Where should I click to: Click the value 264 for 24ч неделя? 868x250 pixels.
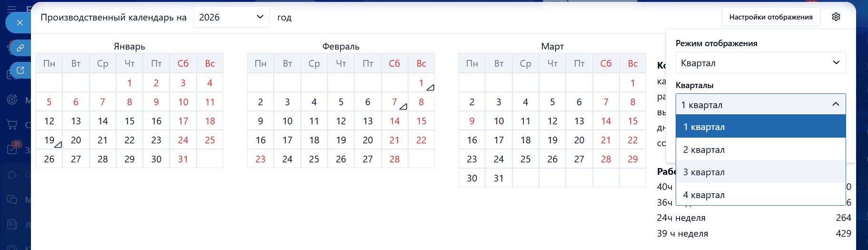point(843,218)
